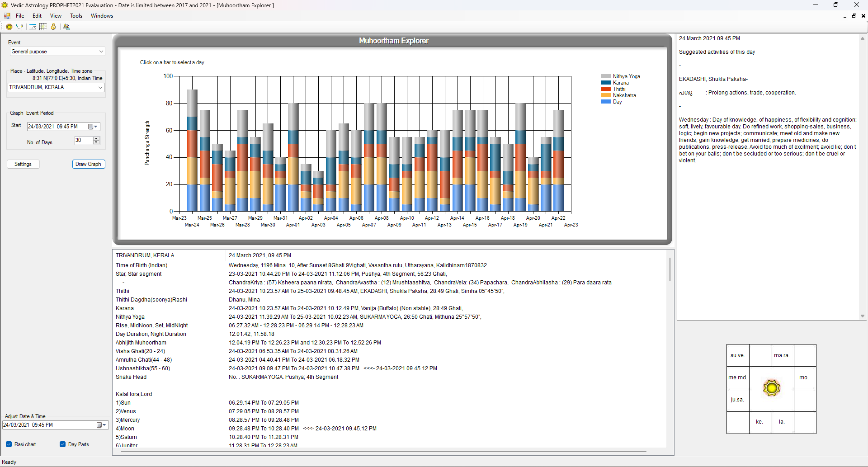
Task: Decrease the No. of Days stepper value
Action: (x=96, y=142)
